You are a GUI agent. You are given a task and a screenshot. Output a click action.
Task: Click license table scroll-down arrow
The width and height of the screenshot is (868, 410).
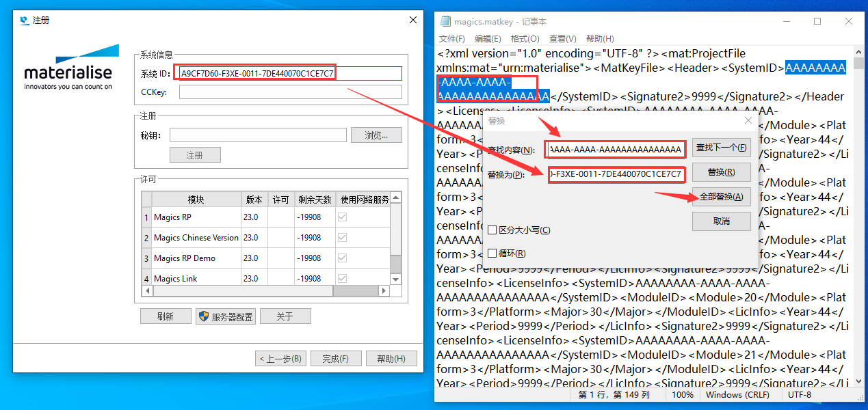pos(395,279)
